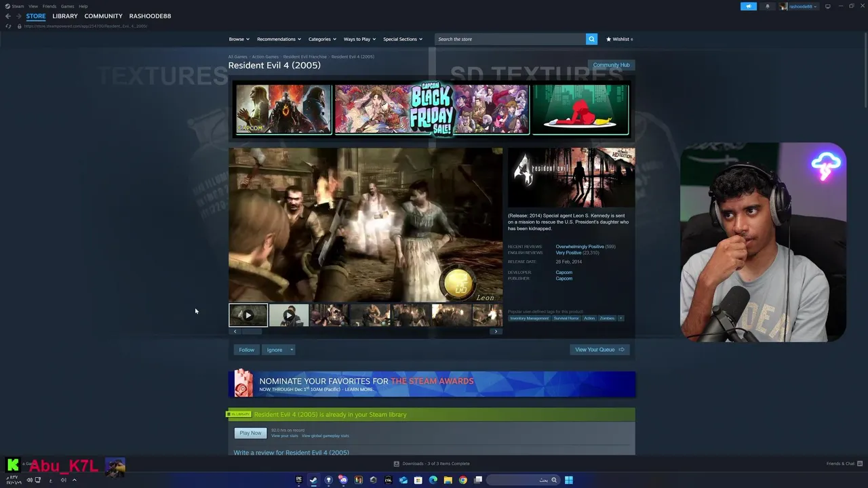Viewport: 868px width, 488px height.
Task: Click the Play Now button
Action: [250, 433]
